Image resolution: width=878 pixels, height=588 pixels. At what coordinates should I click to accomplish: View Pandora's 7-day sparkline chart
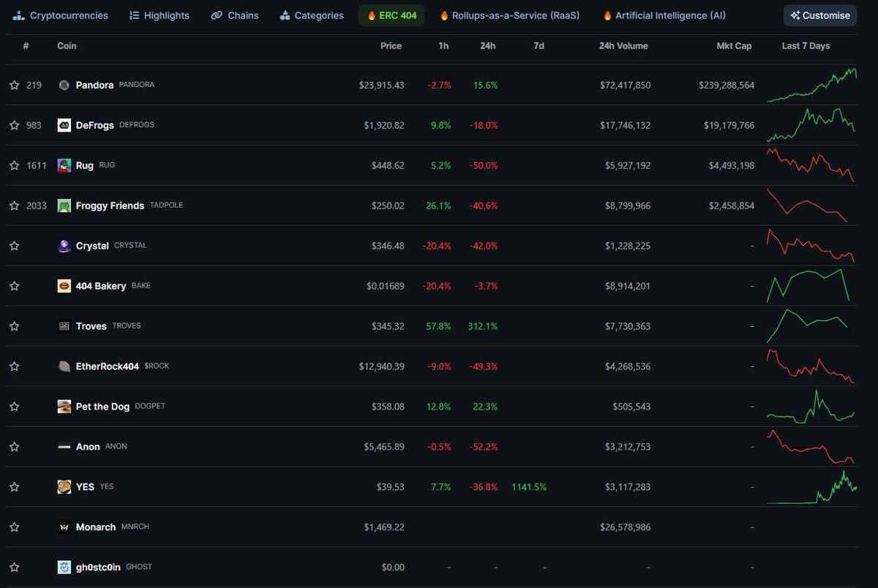click(x=811, y=85)
